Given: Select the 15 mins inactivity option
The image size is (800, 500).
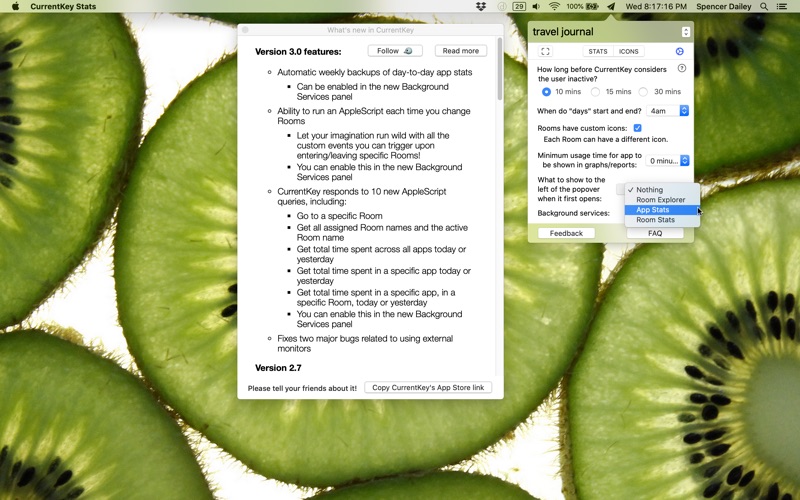Looking at the screenshot, I should (595, 92).
